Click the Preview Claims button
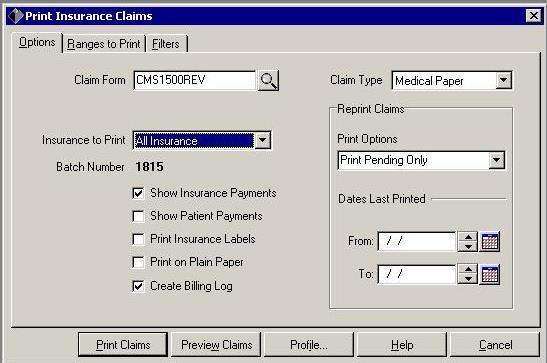 pyautogui.click(x=216, y=345)
